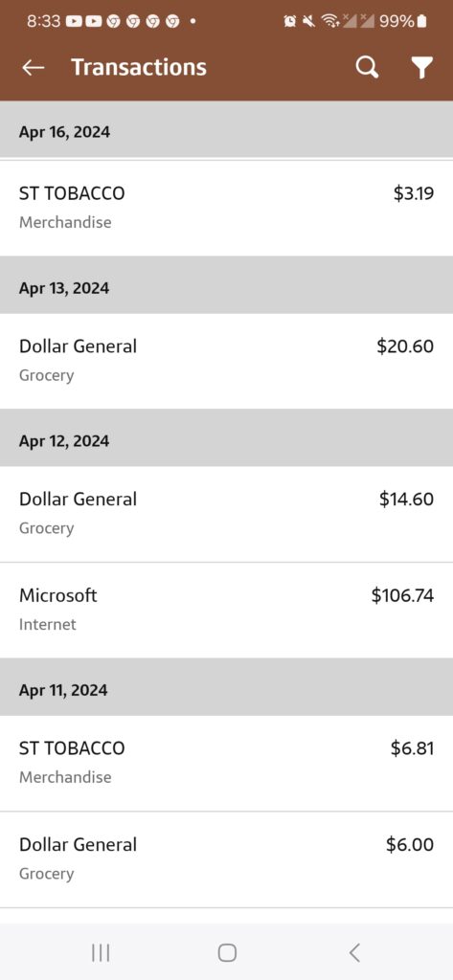Tap the Android back navigation chevron
The width and height of the screenshot is (453, 980).
tap(354, 952)
